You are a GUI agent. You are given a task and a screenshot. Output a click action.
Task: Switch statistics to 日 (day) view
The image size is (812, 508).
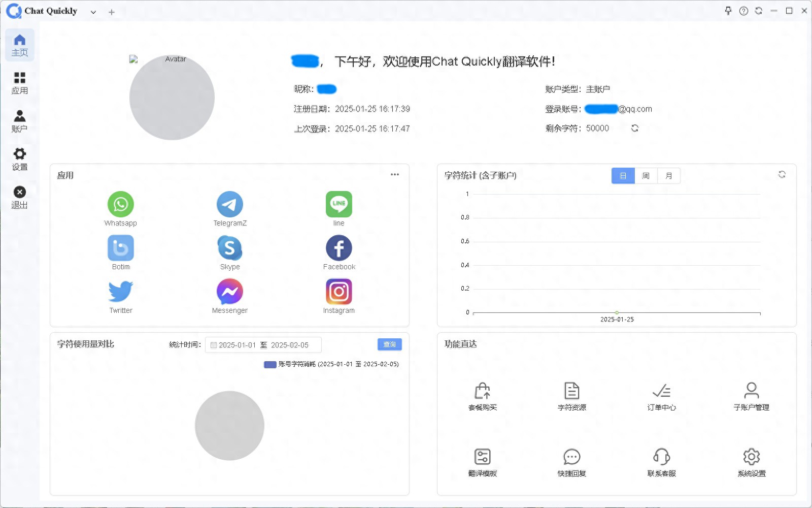click(623, 176)
